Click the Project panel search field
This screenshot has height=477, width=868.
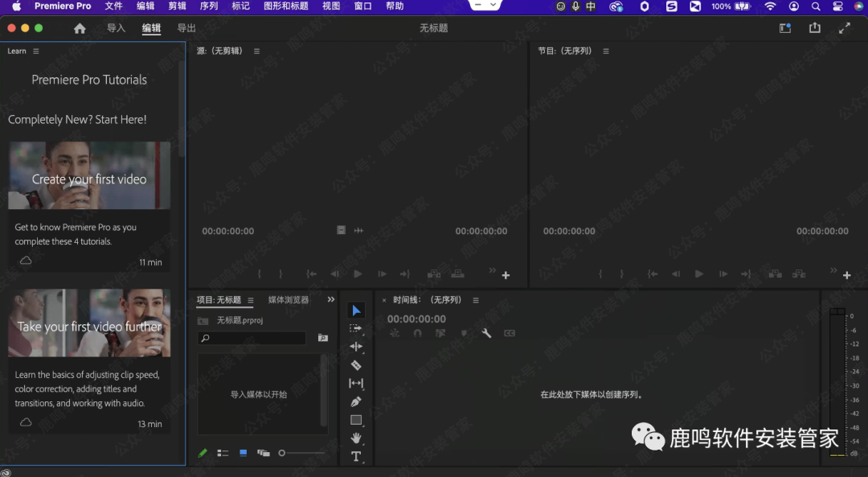pos(253,338)
